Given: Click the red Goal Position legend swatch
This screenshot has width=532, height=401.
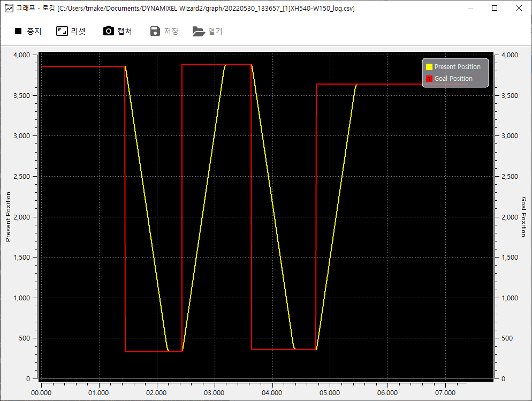Looking at the screenshot, I should pyautogui.click(x=429, y=79).
